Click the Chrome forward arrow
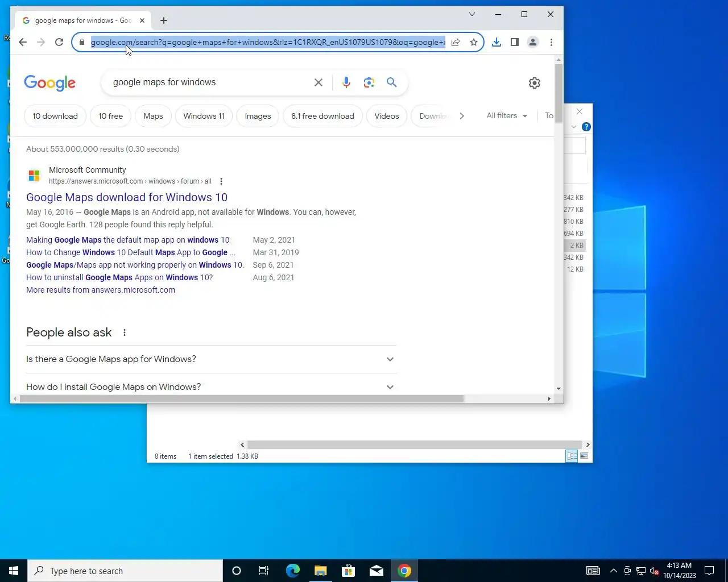This screenshot has width=728, height=582. [41, 42]
